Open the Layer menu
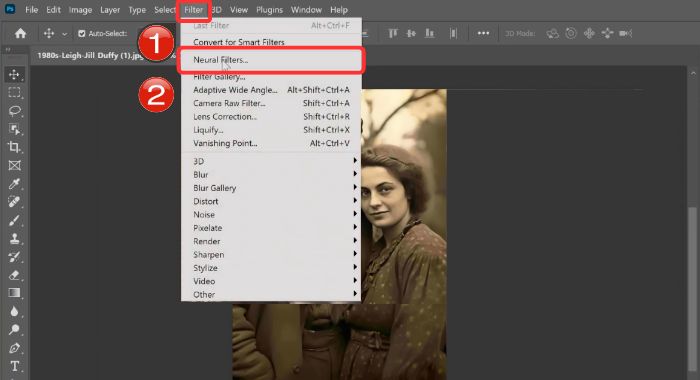This screenshot has width=700, height=380. pos(110,10)
